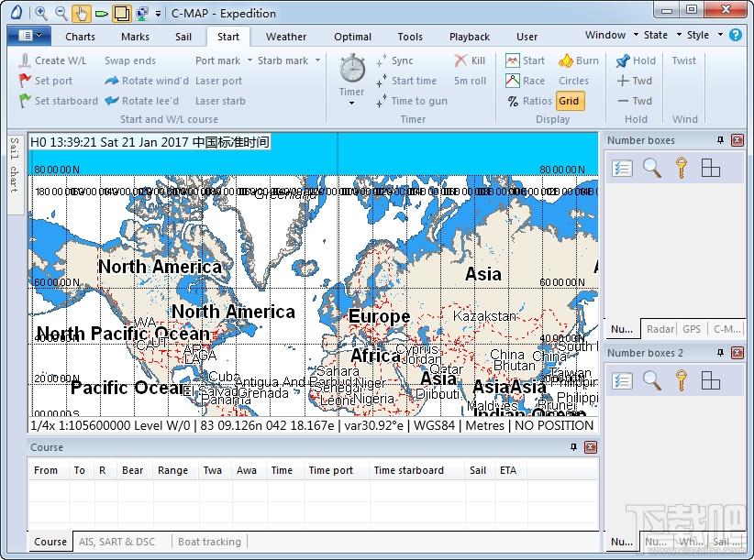754x560 pixels.
Task: Click the green mark tool in title bar
Action: point(101,14)
